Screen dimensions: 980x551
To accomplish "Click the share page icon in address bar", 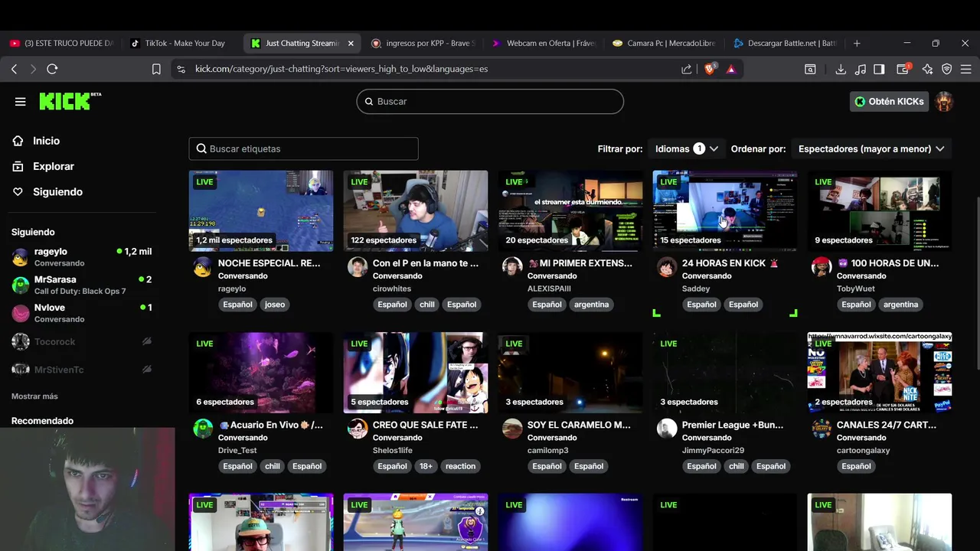I will pos(687,69).
